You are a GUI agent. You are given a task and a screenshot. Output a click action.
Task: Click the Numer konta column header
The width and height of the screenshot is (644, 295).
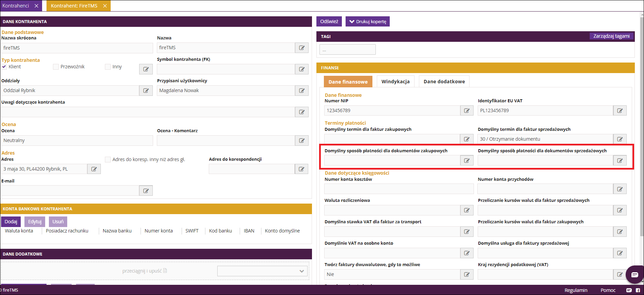pyautogui.click(x=159, y=231)
